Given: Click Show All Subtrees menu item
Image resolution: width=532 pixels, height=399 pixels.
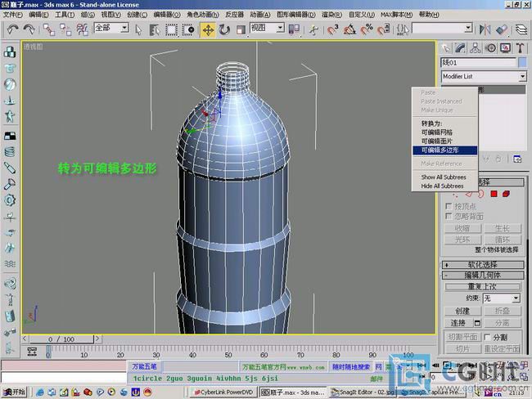Looking at the screenshot, I should 444,177.
